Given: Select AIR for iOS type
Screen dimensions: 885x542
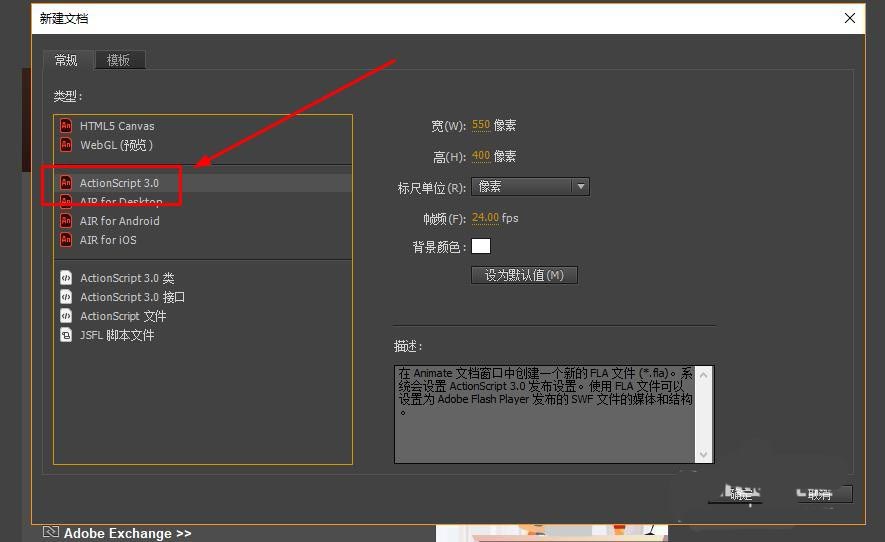Looking at the screenshot, I should click(203, 239).
